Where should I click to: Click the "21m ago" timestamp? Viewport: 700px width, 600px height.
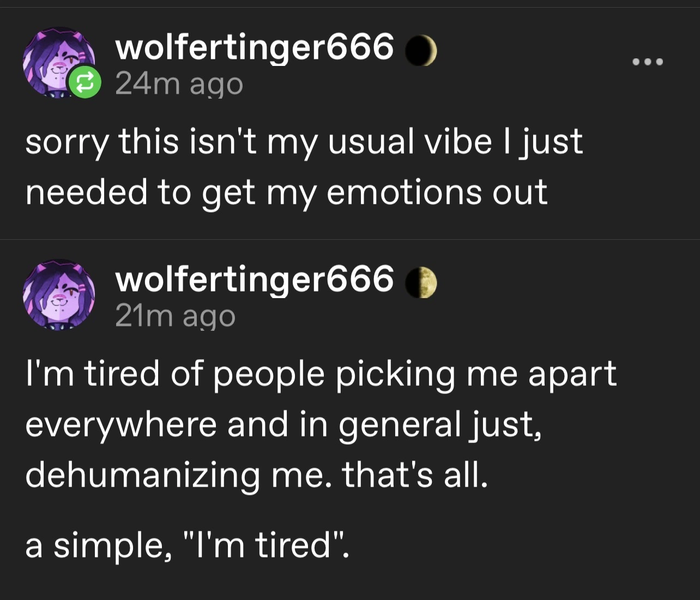[x=175, y=316]
